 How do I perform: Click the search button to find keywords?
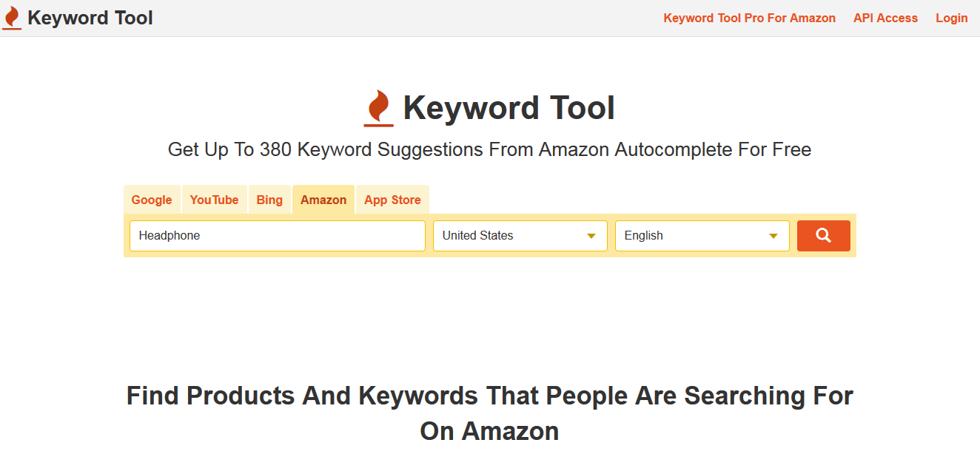pos(823,235)
